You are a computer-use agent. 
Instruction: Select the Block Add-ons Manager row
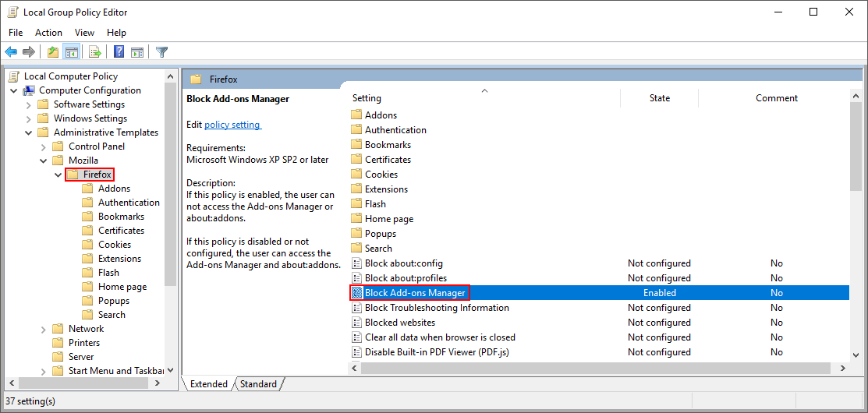[x=600, y=292]
